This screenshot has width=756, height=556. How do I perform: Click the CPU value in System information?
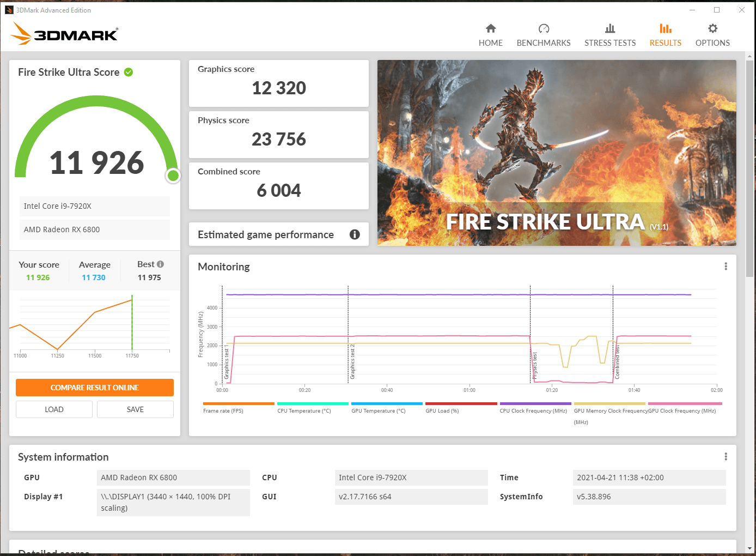point(411,478)
